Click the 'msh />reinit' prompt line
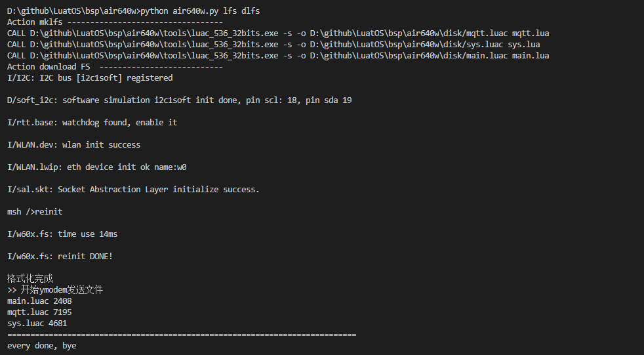Image resolution: width=644 pixels, height=355 pixels. [35, 212]
